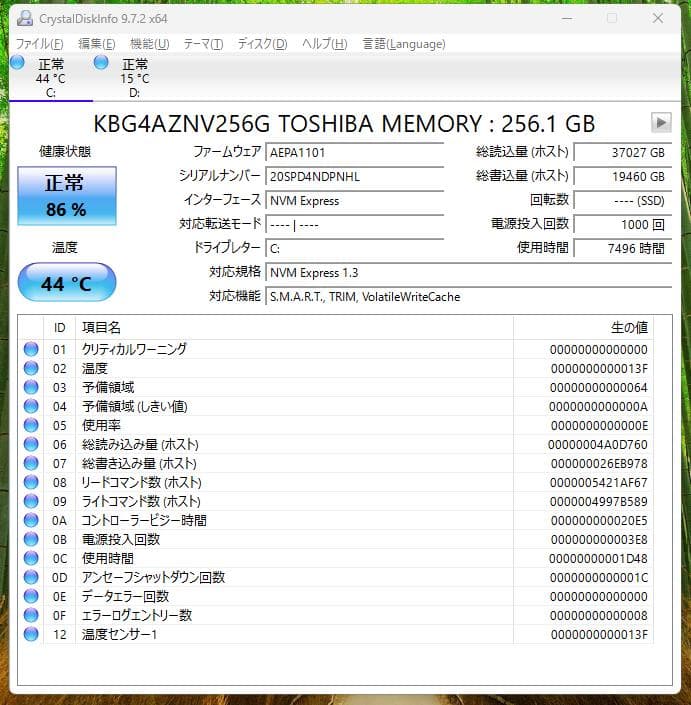Click the ID column header
Viewport: 691px width, 705px height.
pyautogui.click(x=59, y=328)
